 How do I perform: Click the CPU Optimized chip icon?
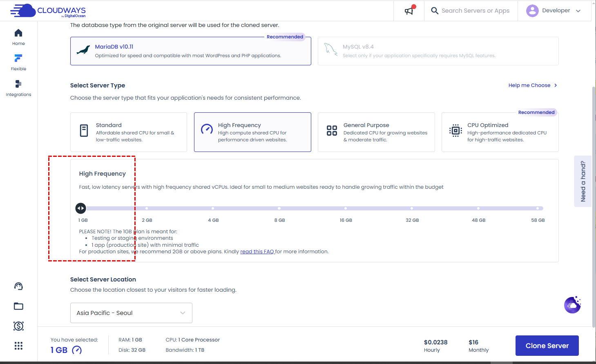click(x=455, y=131)
